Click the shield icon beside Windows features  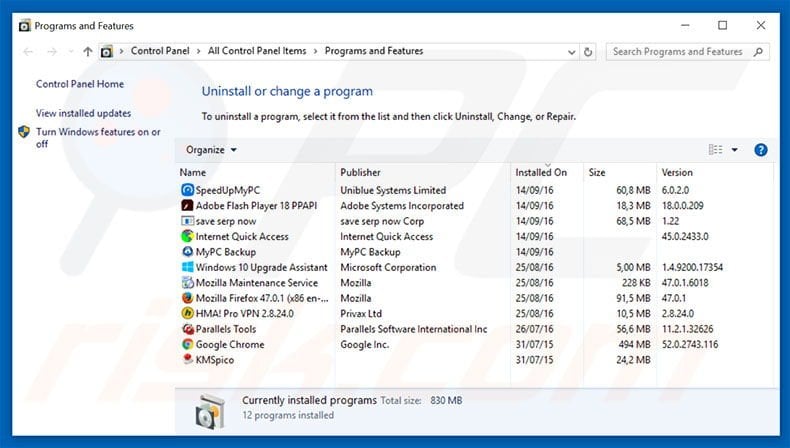[24, 132]
